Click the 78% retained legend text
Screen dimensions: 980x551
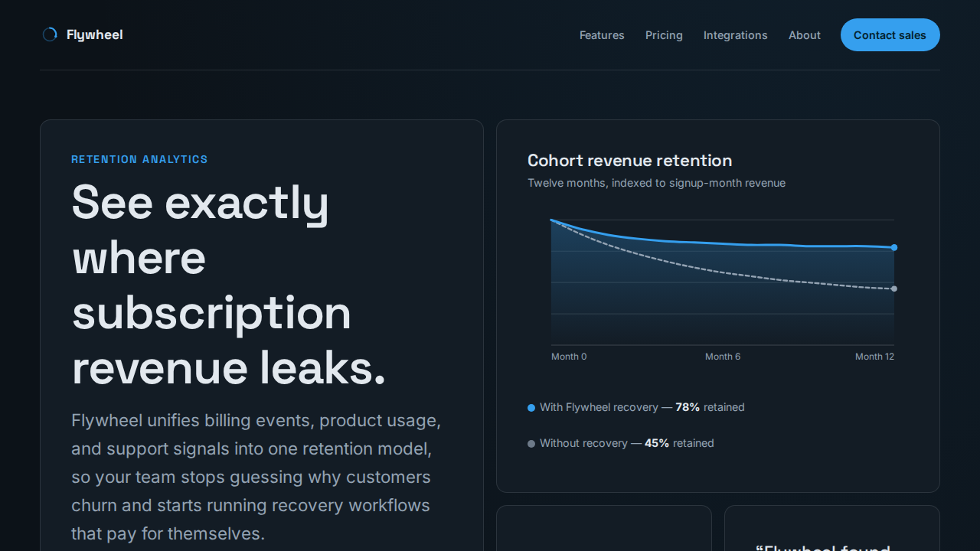pos(710,407)
